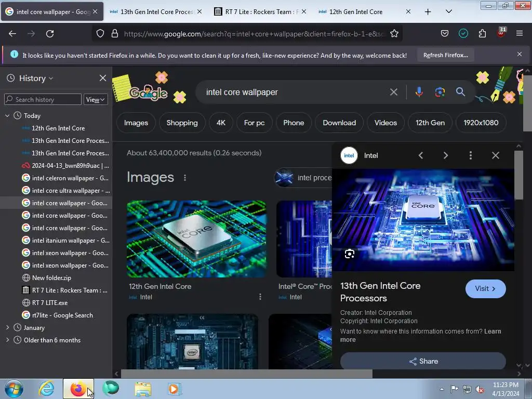Select the Images search filter

(x=136, y=123)
